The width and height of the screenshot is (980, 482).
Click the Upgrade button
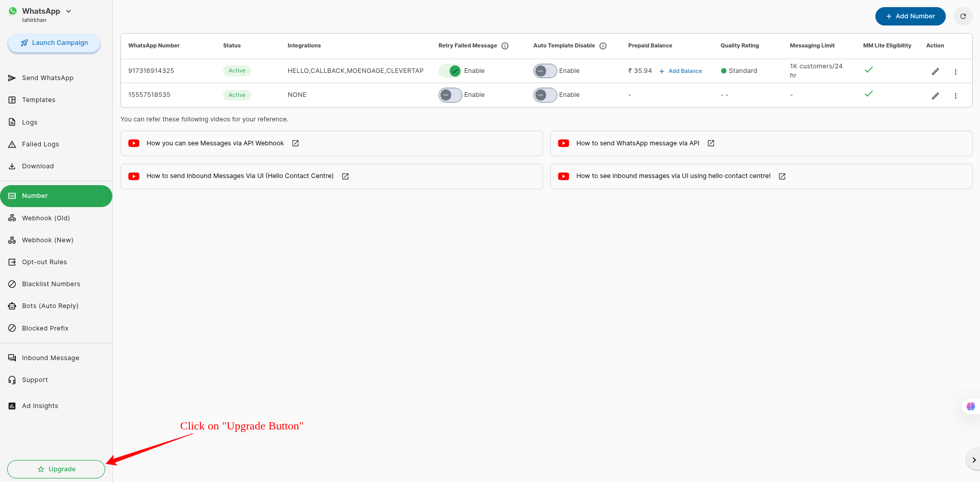pyautogui.click(x=56, y=469)
